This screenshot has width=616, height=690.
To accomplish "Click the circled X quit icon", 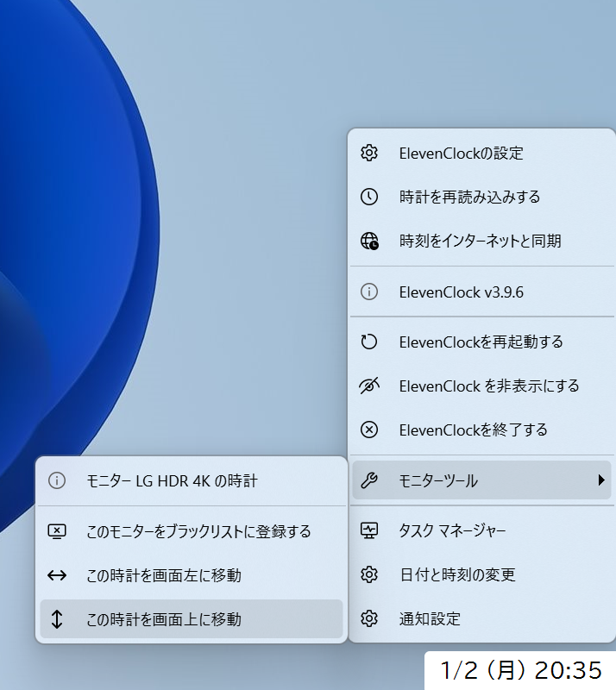I will 369,430.
